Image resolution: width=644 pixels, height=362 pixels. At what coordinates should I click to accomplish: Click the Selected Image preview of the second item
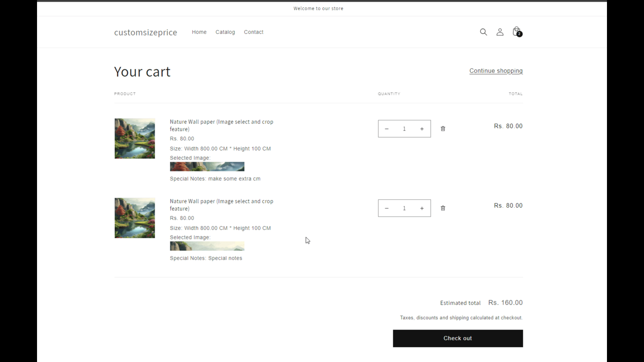tap(207, 246)
